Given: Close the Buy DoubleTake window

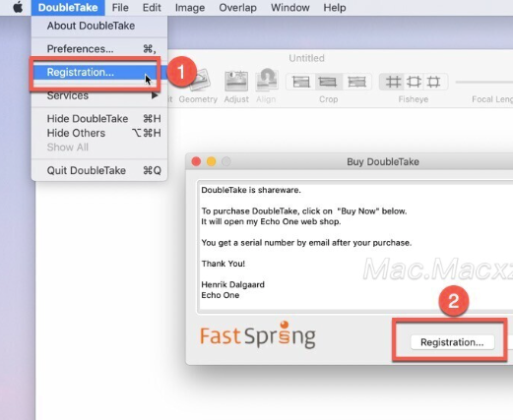Looking at the screenshot, I should click(196, 161).
